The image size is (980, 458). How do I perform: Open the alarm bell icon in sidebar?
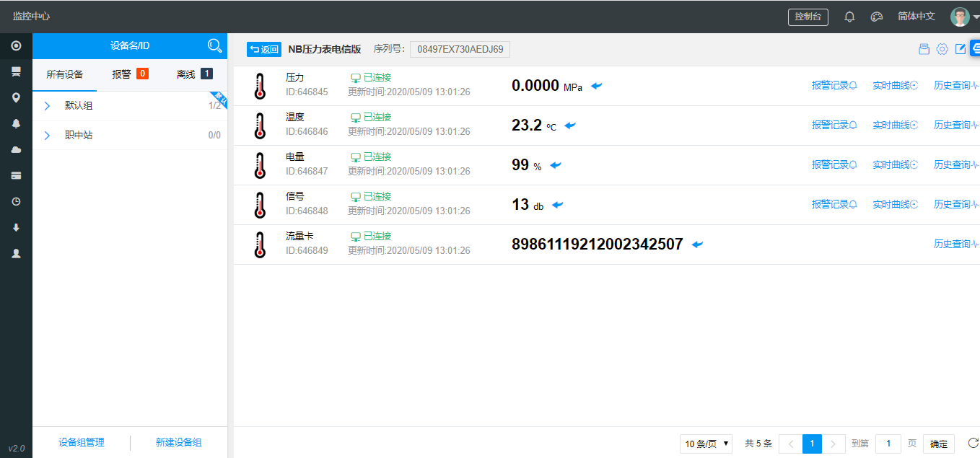[16, 123]
